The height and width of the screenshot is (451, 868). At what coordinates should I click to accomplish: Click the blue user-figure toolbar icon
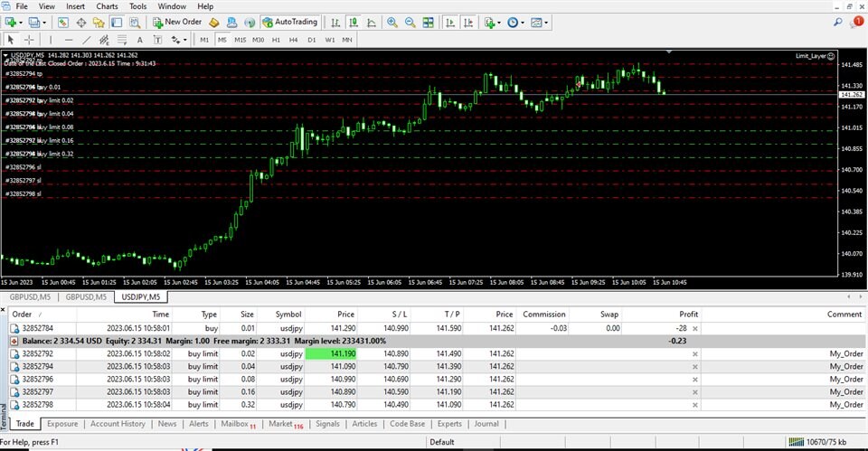tap(231, 23)
